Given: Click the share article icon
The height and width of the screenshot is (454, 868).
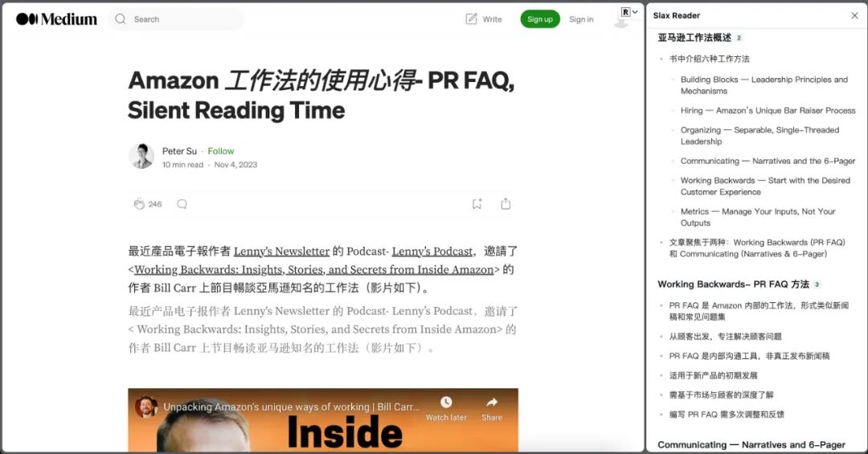Looking at the screenshot, I should click(506, 204).
